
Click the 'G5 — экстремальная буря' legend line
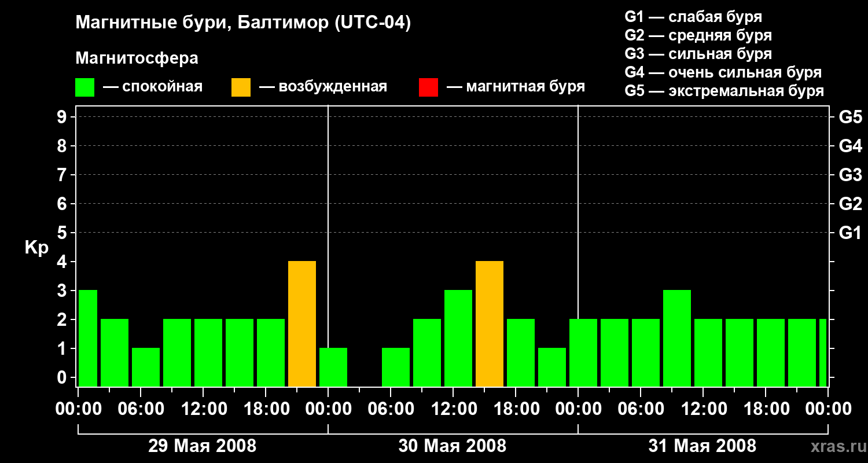click(724, 91)
